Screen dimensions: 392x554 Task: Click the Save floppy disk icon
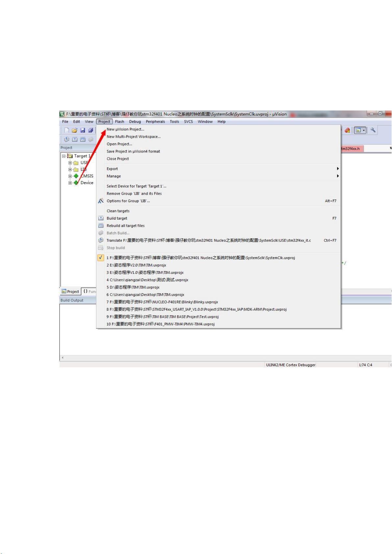83,131
